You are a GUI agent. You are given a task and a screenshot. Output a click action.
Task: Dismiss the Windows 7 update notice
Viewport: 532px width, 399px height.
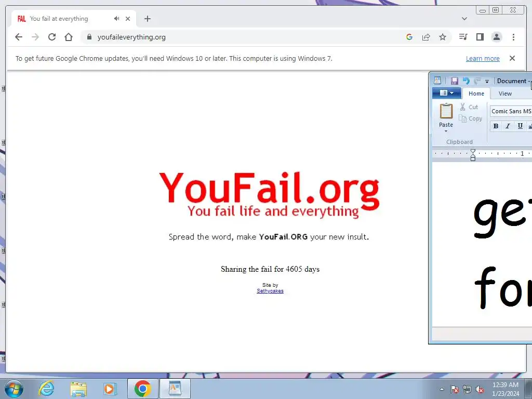(512, 58)
